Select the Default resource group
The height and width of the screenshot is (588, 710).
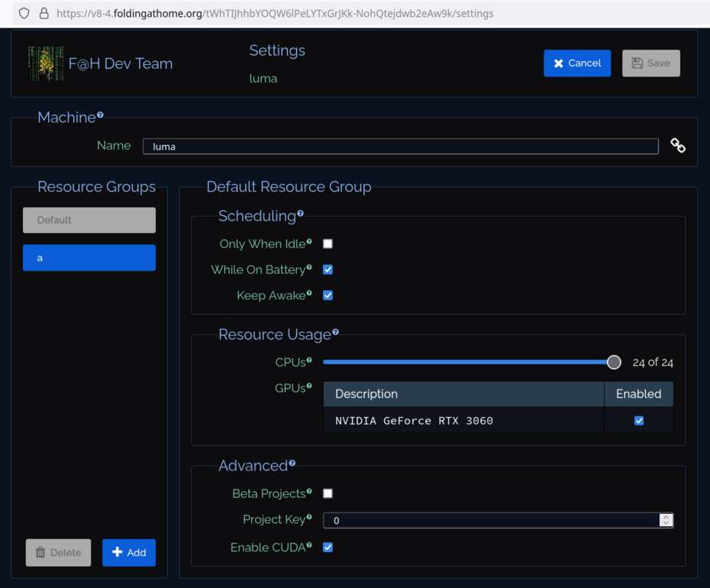[89, 220]
